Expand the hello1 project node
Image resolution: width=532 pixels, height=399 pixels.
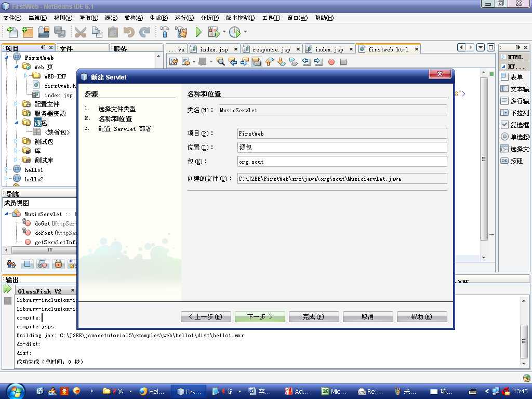[6, 169]
